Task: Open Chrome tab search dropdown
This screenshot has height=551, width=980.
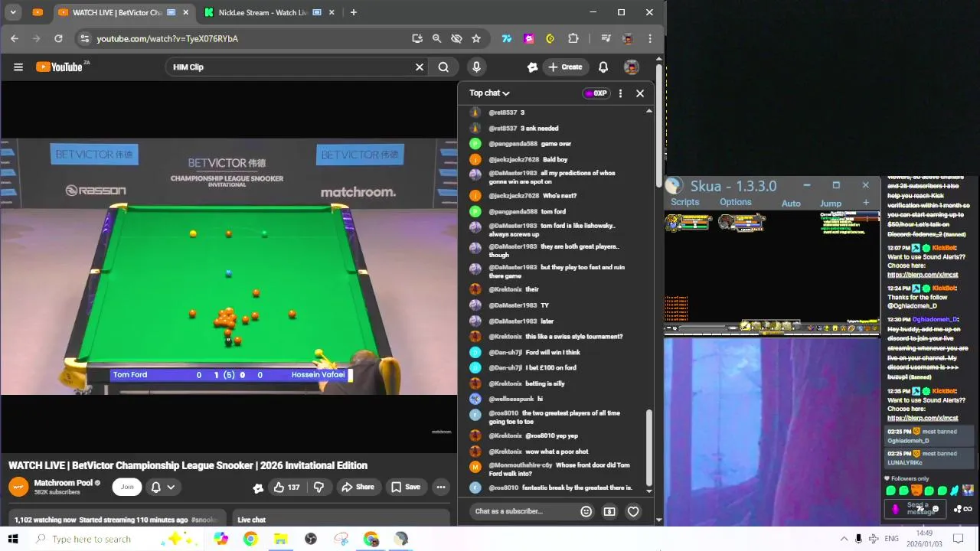Action: point(13,12)
